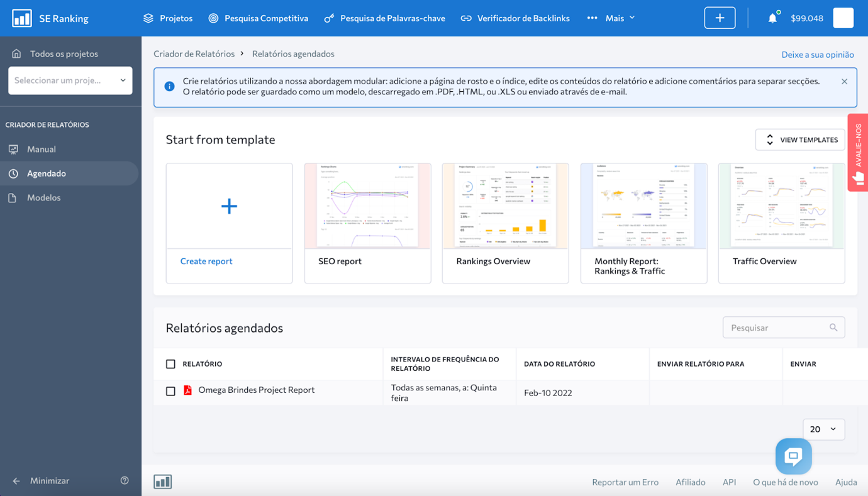868x496 pixels.
Task: Open the 20 rows-per-page dropdown
Action: [823, 429]
